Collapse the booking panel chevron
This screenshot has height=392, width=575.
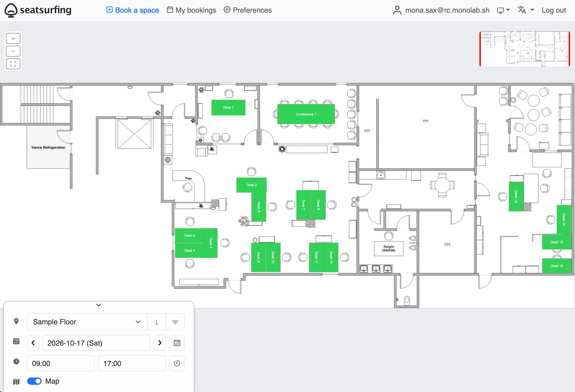(x=99, y=305)
